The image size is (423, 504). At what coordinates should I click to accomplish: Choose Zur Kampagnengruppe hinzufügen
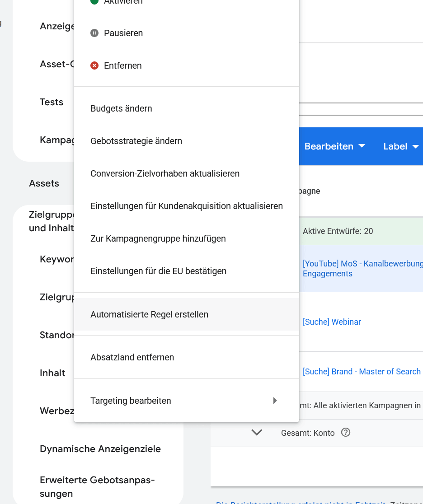pos(158,238)
